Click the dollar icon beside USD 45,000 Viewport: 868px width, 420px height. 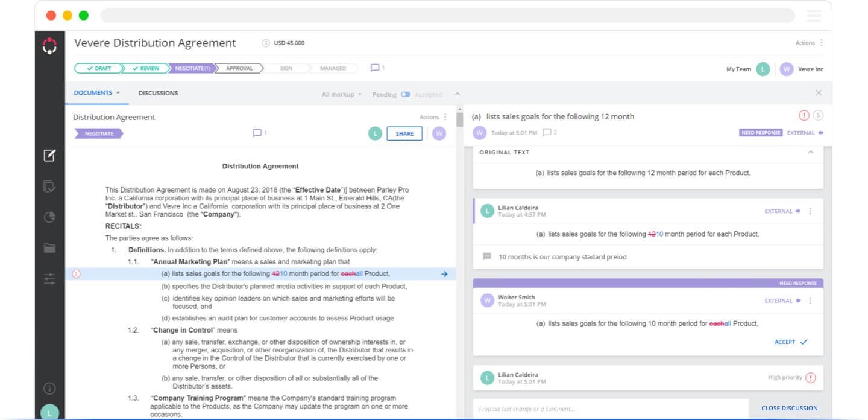coord(266,43)
